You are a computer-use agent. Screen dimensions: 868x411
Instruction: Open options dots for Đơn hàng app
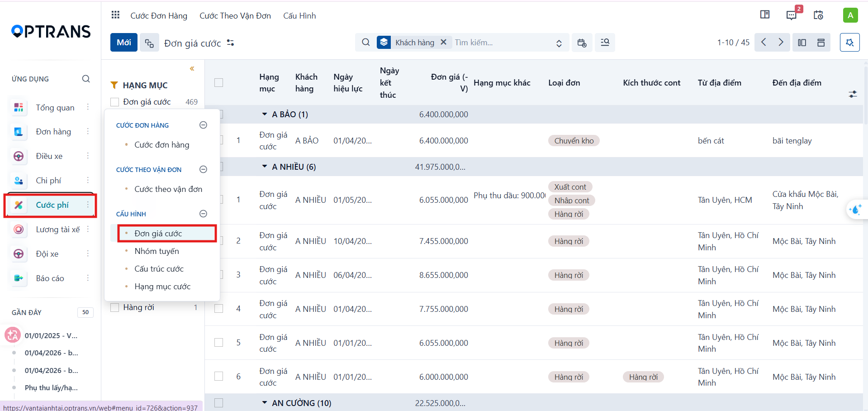[x=88, y=132]
